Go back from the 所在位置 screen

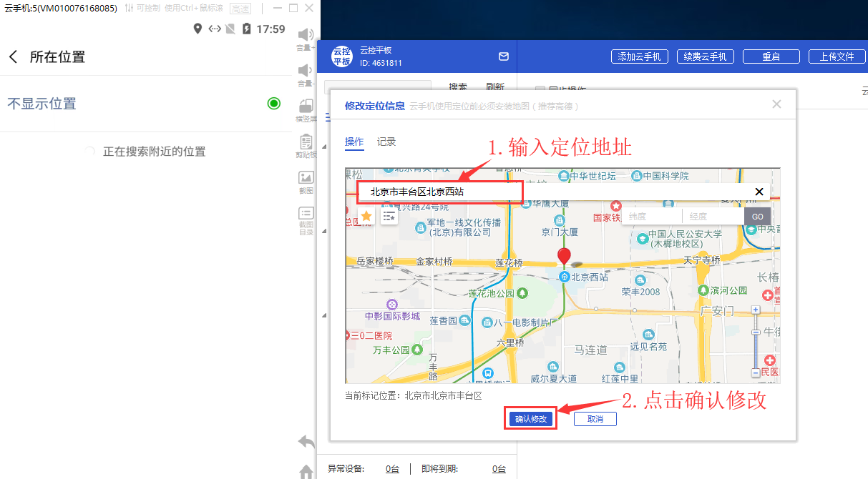point(13,57)
